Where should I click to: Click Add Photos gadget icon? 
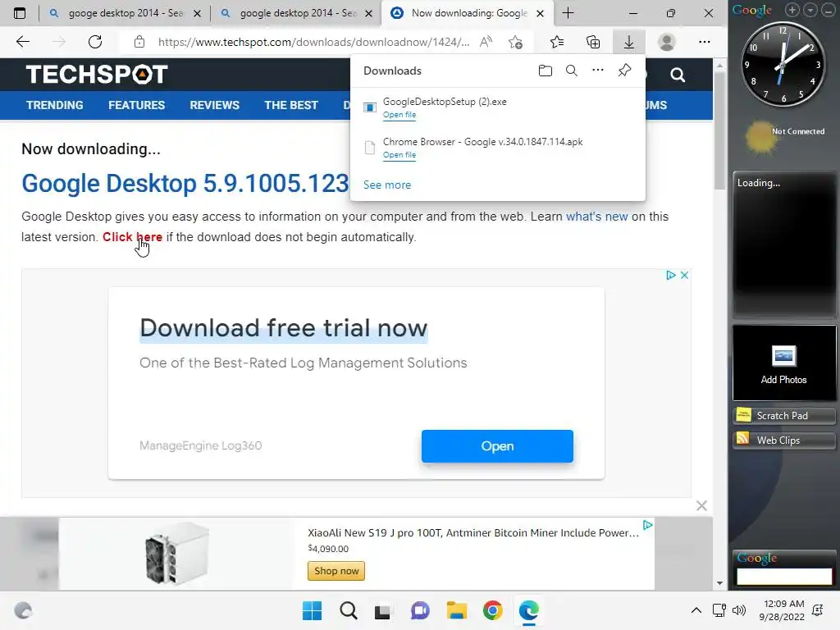(783, 356)
